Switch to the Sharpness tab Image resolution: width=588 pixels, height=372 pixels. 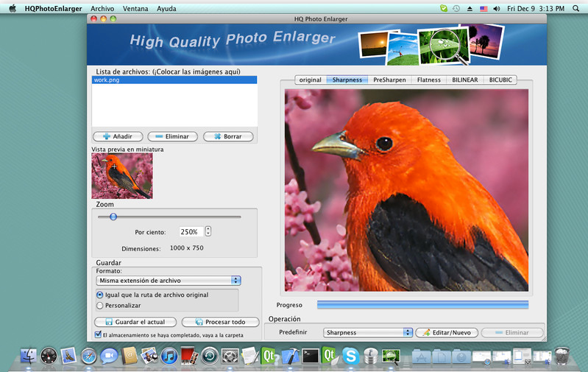tap(347, 80)
